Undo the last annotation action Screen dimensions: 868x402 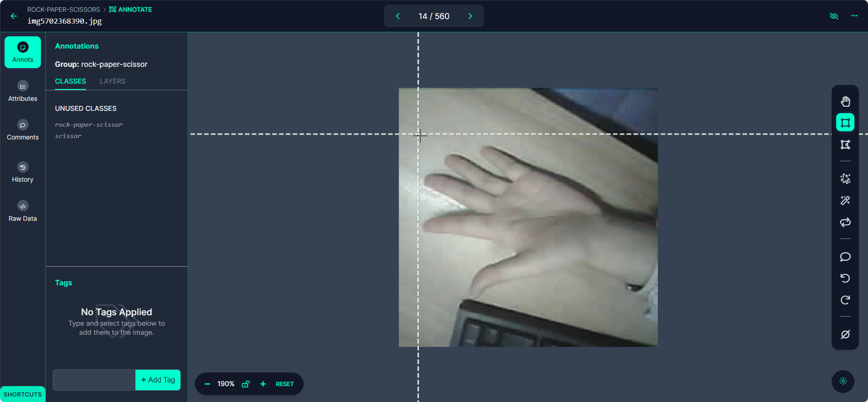(x=845, y=278)
